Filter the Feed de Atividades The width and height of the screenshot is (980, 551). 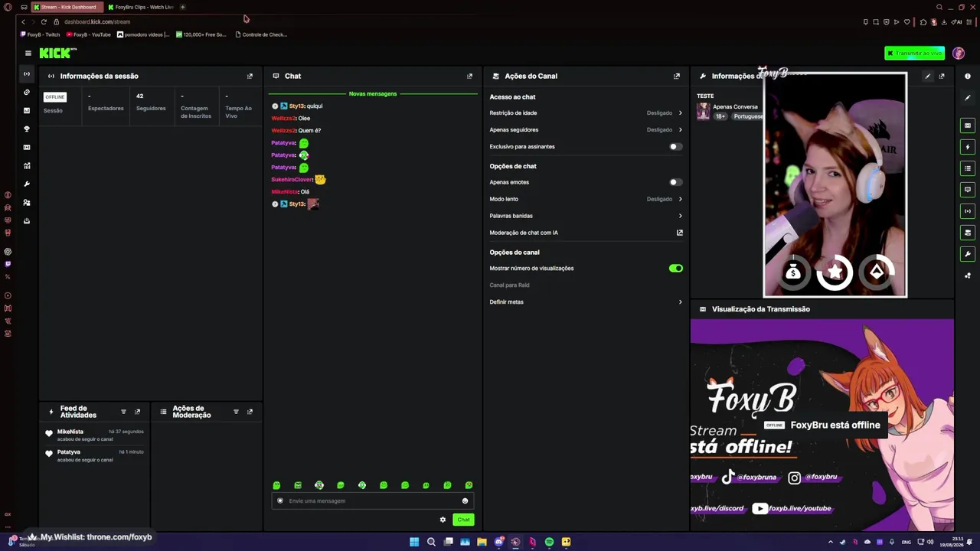[x=123, y=412]
